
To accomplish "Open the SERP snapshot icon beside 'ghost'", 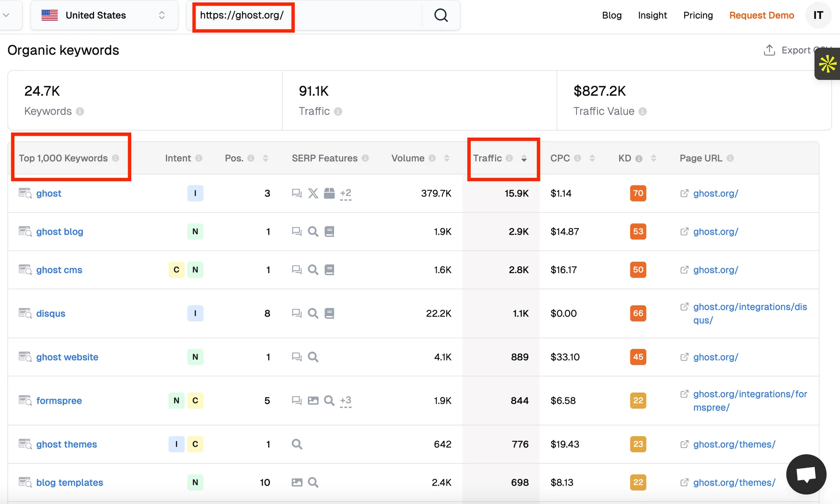I will pyautogui.click(x=24, y=193).
